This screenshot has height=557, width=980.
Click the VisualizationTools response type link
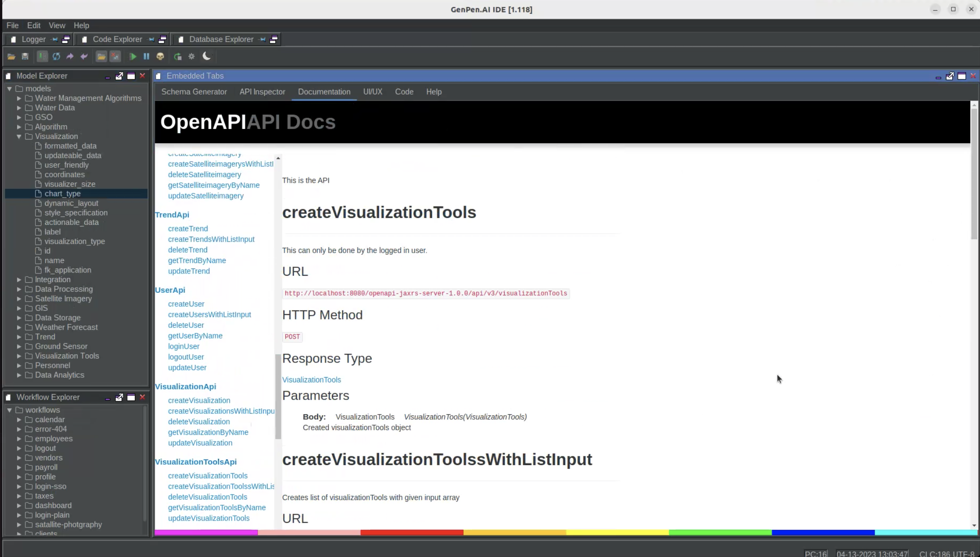(x=311, y=380)
